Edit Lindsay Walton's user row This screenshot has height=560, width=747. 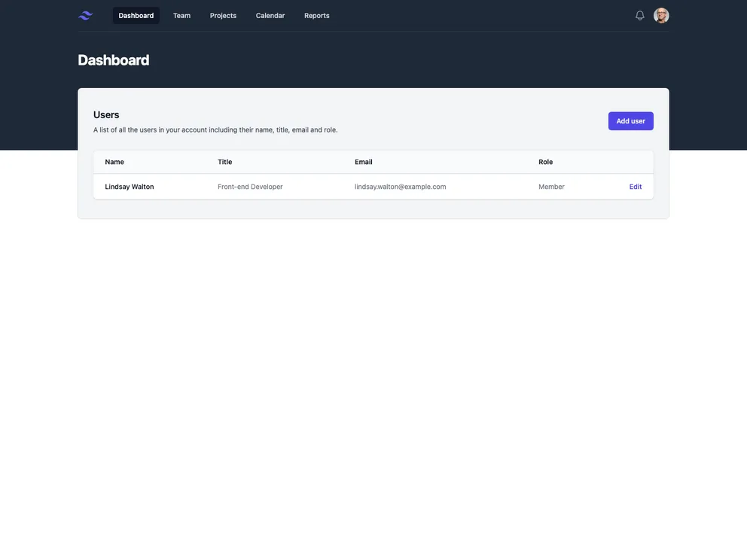coord(636,187)
